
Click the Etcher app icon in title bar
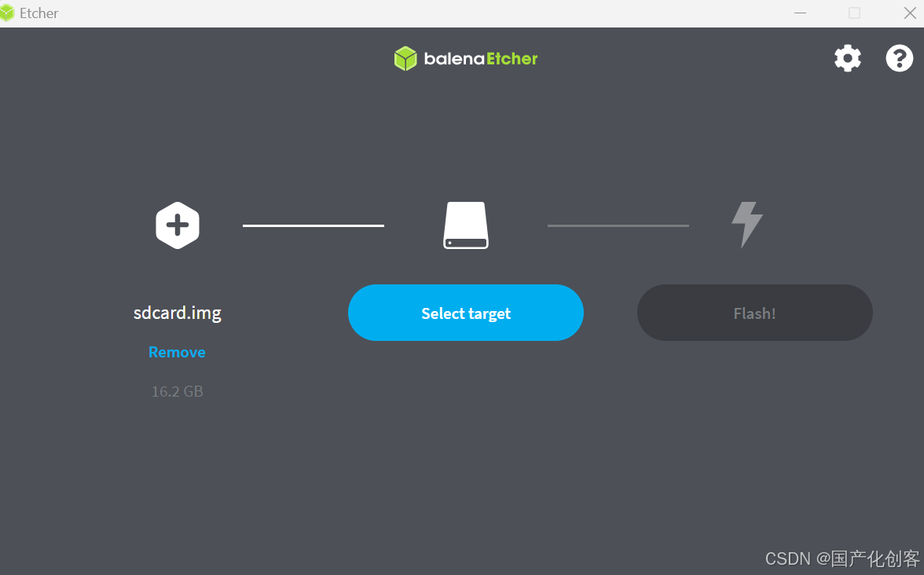pos(7,13)
